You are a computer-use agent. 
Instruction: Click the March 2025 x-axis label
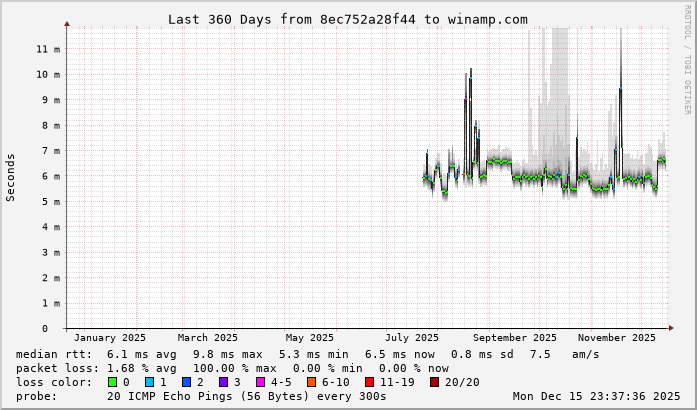208,338
